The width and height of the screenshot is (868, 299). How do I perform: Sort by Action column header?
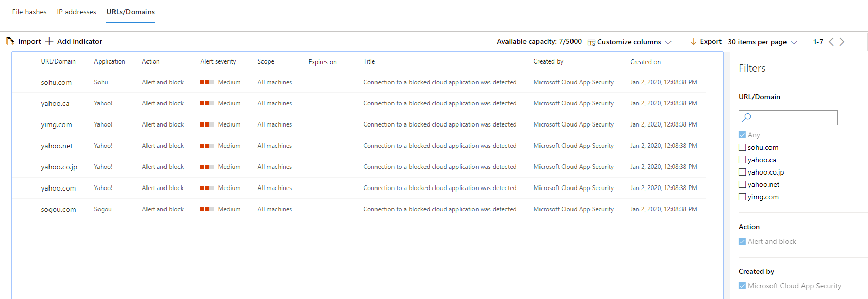(x=151, y=61)
